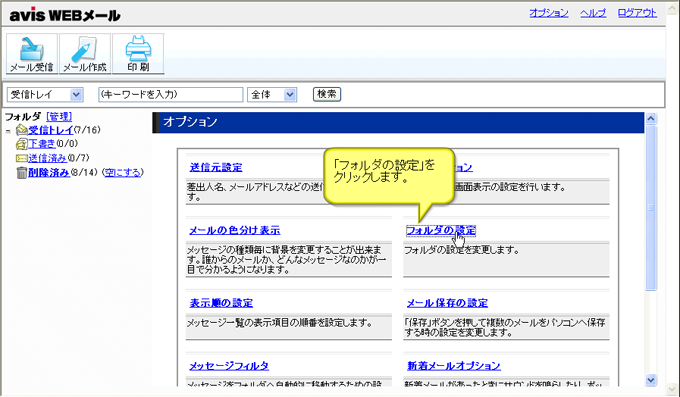
Task: Click the drafts icon beside 下書き
Action: pos(21,144)
